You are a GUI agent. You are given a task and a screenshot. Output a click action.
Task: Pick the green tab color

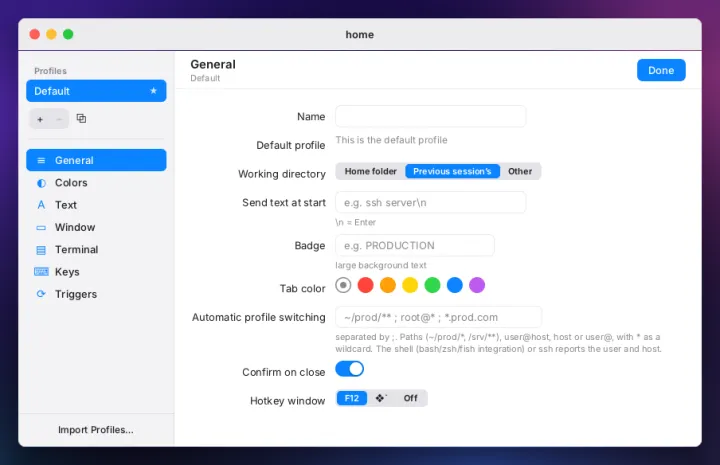pos(433,285)
